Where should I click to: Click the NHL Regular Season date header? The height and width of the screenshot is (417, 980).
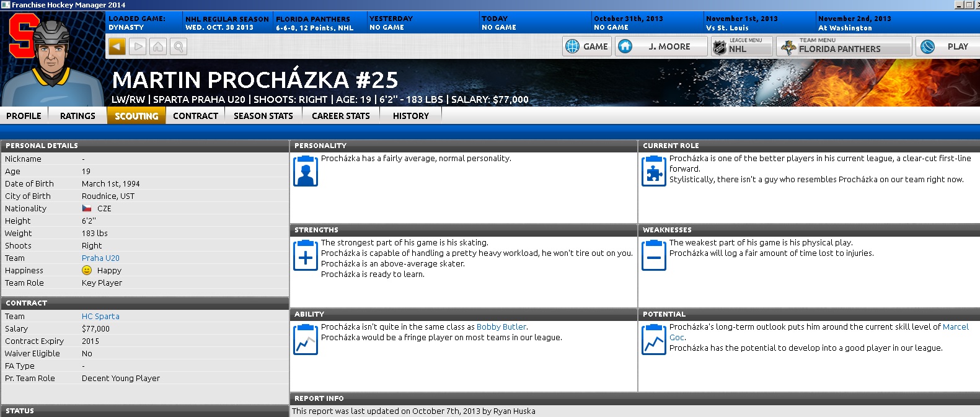pyautogui.click(x=227, y=24)
